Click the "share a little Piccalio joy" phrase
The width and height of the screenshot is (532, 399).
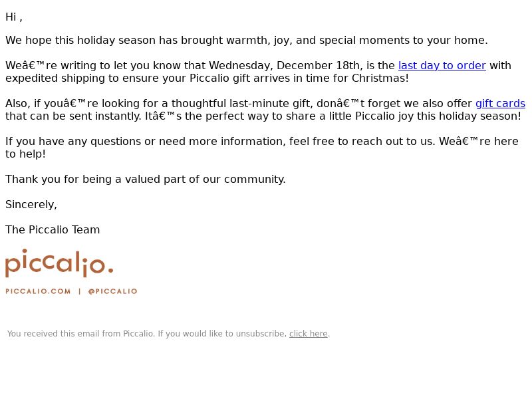(x=346, y=116)
